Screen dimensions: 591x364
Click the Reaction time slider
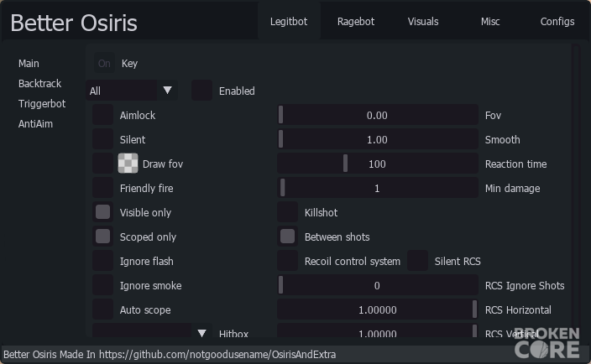pos(378,164)
